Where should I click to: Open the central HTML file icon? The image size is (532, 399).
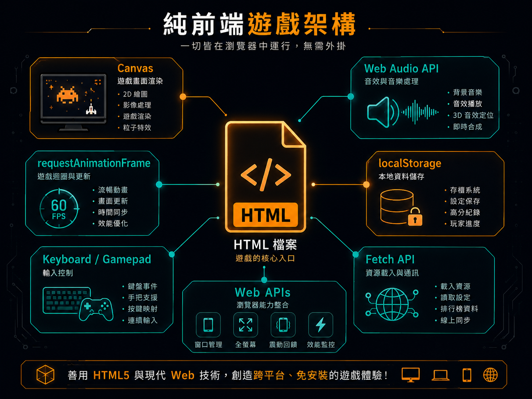point(266,176)
